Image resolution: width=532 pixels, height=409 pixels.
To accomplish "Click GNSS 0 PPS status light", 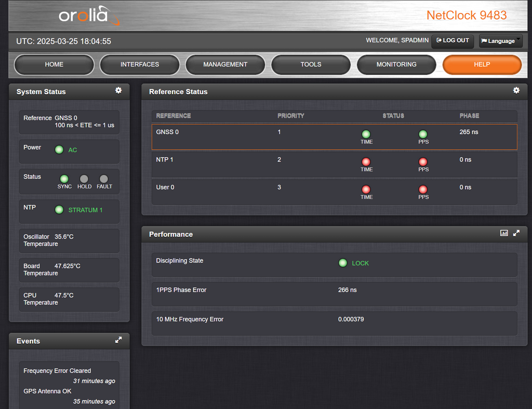I will point(423,134).
